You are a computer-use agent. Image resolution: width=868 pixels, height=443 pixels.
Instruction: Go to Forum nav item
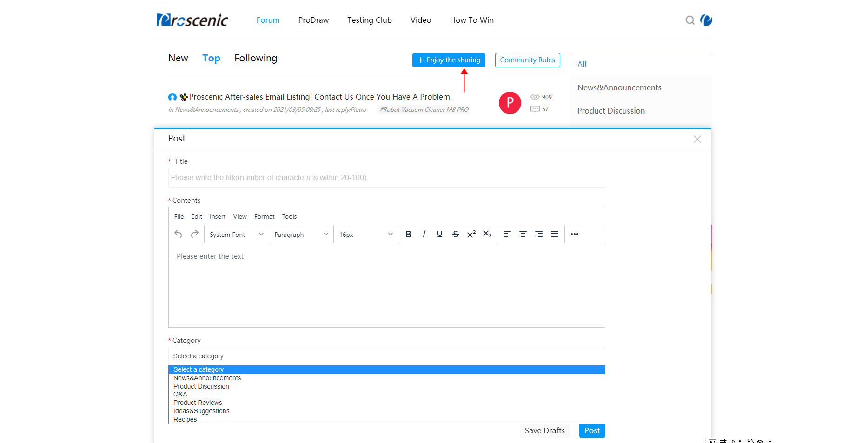click(x=268, y=20)
